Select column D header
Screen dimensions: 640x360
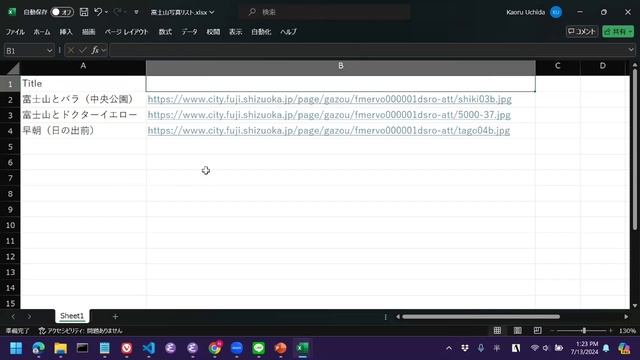click(x=603, y=66)
